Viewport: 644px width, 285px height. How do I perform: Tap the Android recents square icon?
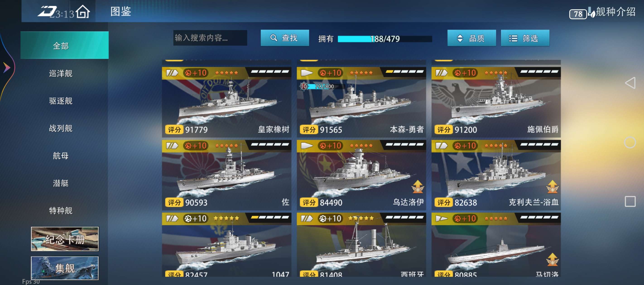pos(630,201)
